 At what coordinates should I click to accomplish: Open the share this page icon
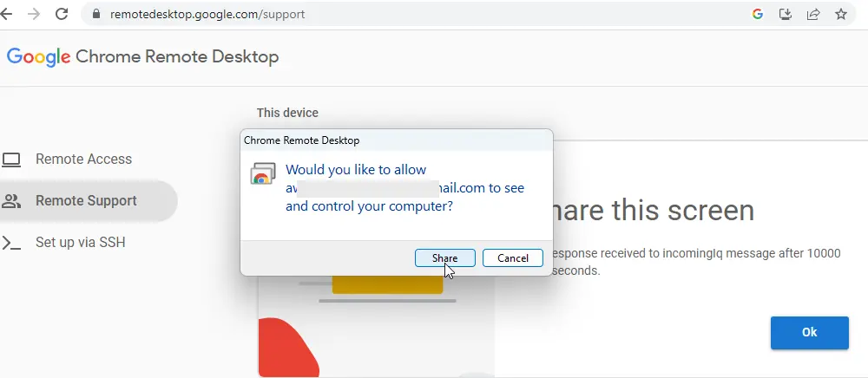[813, 15]
